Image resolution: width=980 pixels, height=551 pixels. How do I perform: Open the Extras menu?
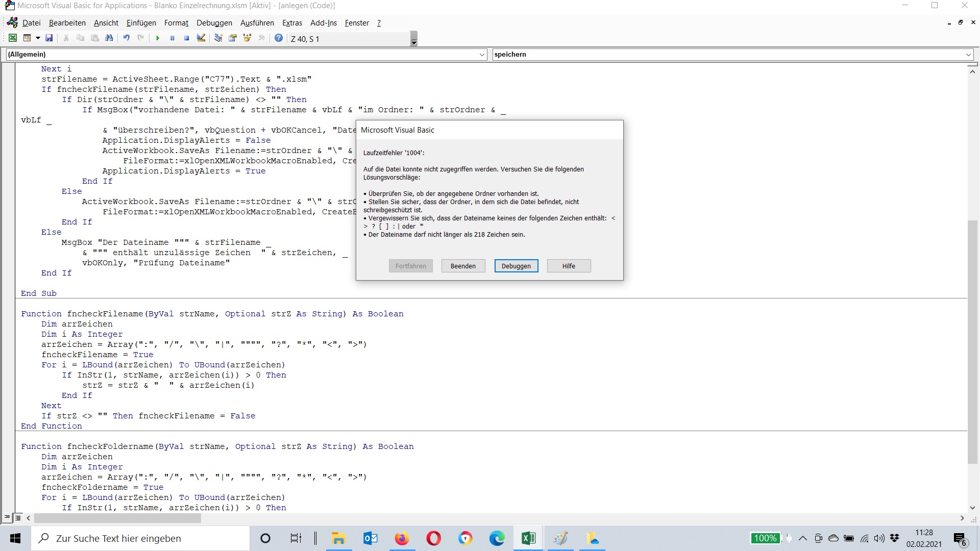point(292,23)
